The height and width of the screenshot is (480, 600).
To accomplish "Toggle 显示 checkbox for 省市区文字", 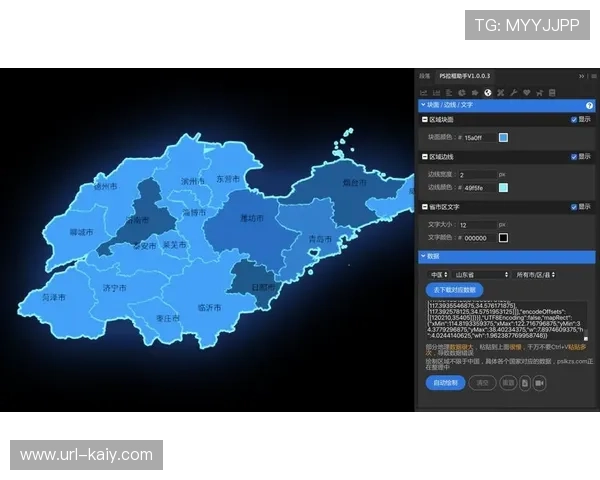I will click(x=574, y=207).
